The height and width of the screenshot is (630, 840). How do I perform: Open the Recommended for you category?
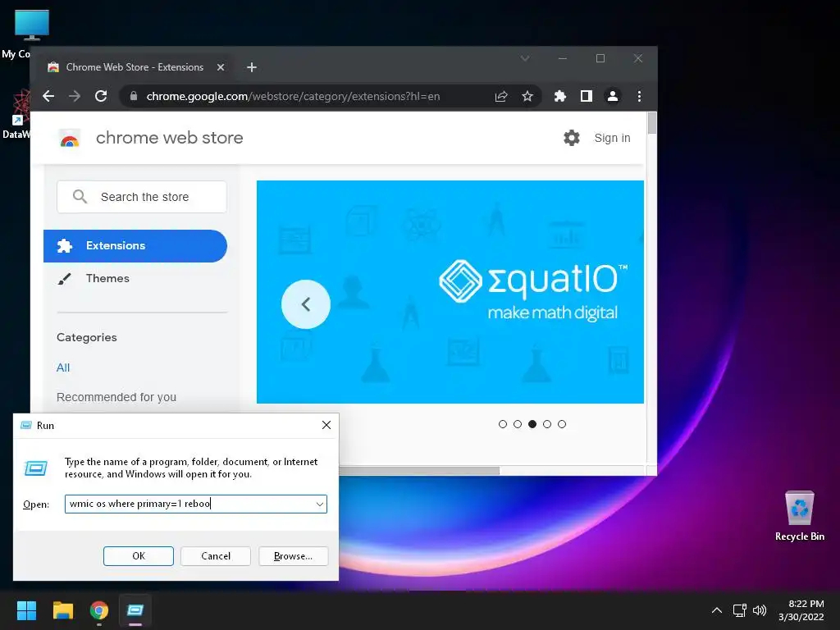pyautogui.click(x=116, y=397)
